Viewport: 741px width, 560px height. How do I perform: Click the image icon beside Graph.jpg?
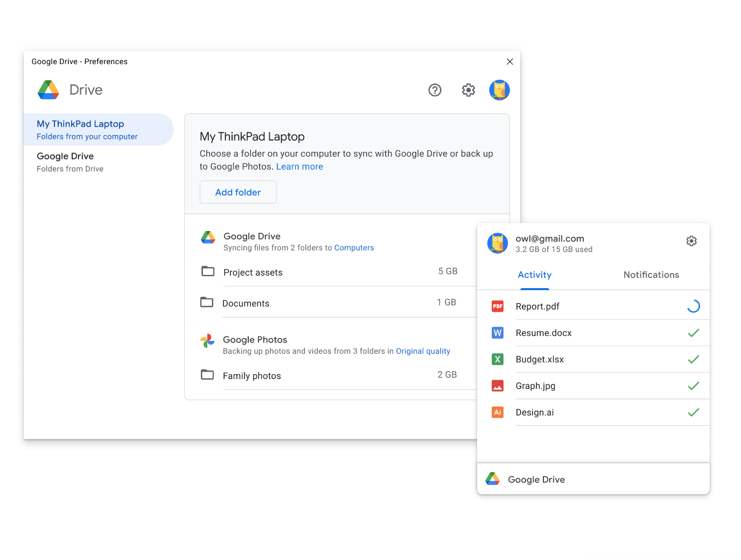(x=498, y=386)
